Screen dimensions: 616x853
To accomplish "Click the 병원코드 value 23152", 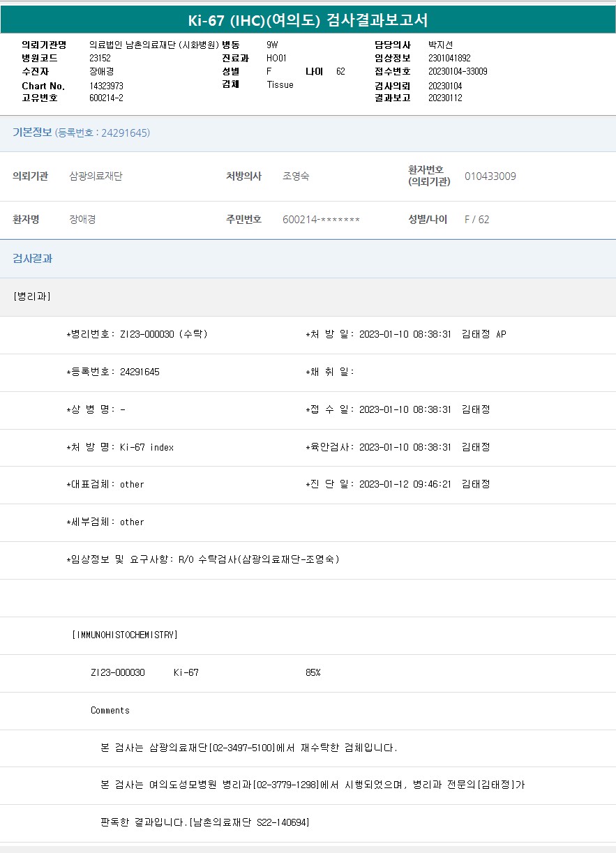I will pos(99,59).
